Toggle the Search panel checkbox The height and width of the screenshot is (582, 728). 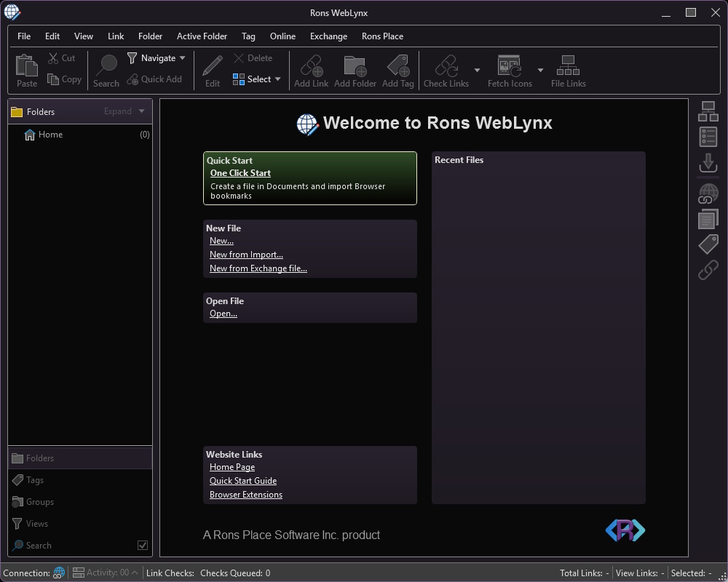pos(143,546)
